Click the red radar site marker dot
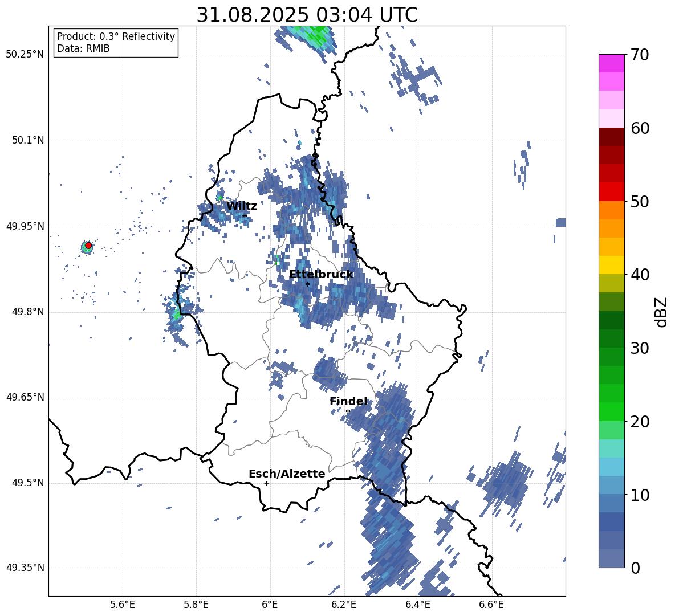 click(x=88, y=246)
